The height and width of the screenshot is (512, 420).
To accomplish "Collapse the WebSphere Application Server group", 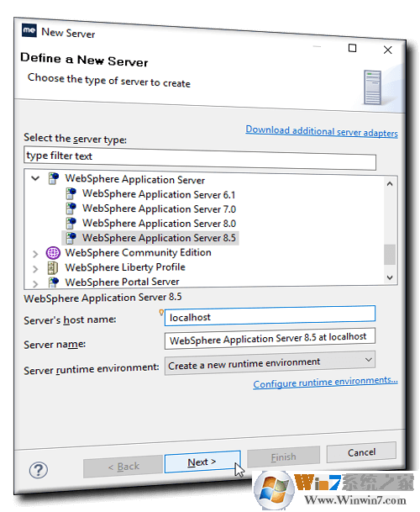I will (x=35, y=178).
